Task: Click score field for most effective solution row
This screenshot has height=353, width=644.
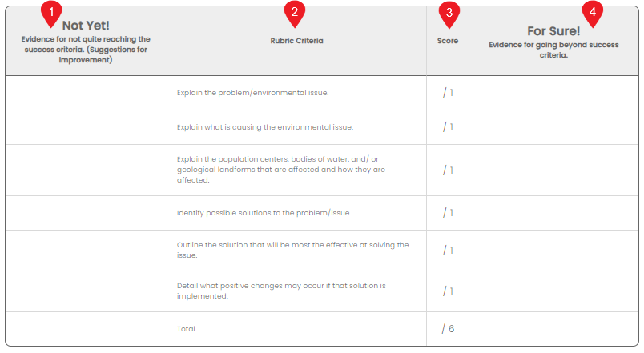Action: (x=448, y=251)
